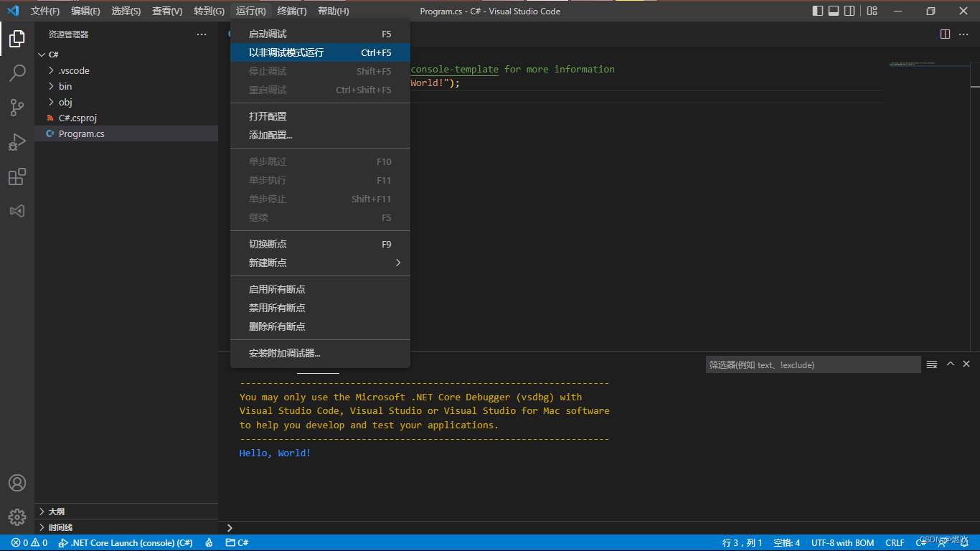
Task: Select 禁用所有断点 menu entry
Action: tap(320, 308)
